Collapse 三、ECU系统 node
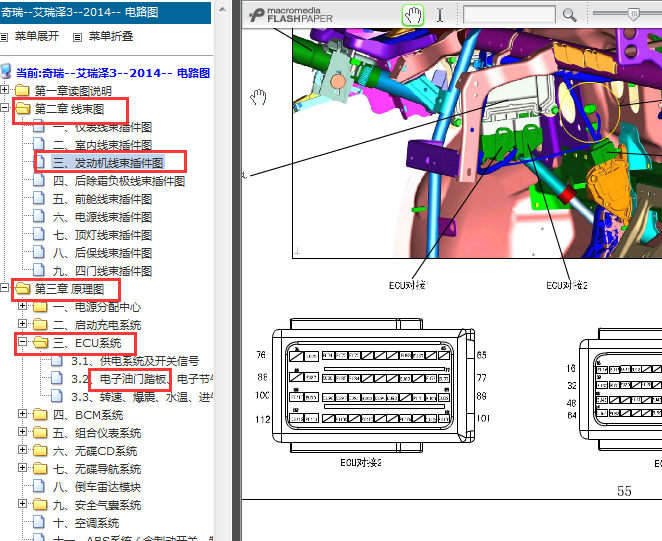This screenshot has width=662, height=541. click(22, 342)
